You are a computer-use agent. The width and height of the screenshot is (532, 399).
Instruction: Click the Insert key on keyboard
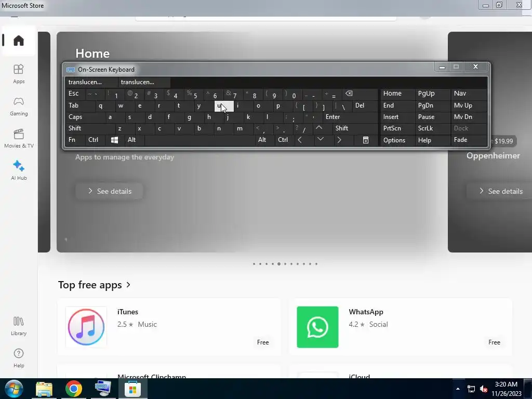coord(397,117)
